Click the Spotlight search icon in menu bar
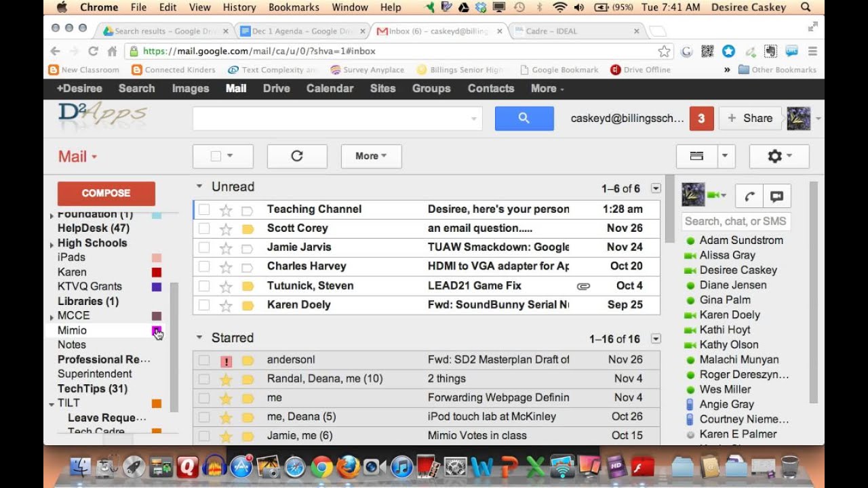This screenshot has width=868, height=488. click(x=806, y=7)
